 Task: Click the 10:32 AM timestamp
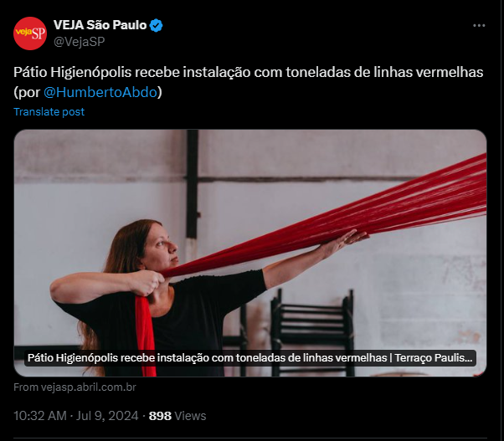point(40,416)
